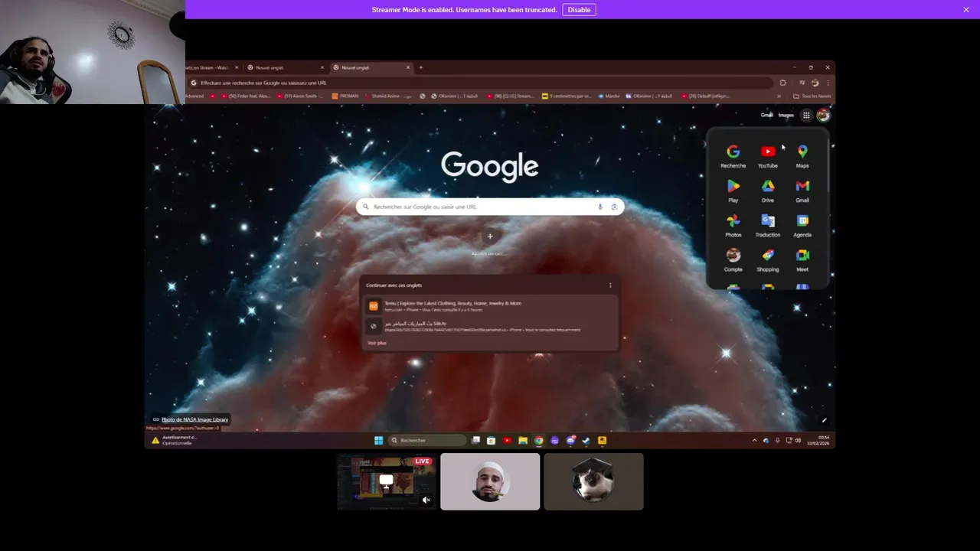Click the Google Lens image search icon
This screenshot has width=980, height=551.
coord(614,207)
